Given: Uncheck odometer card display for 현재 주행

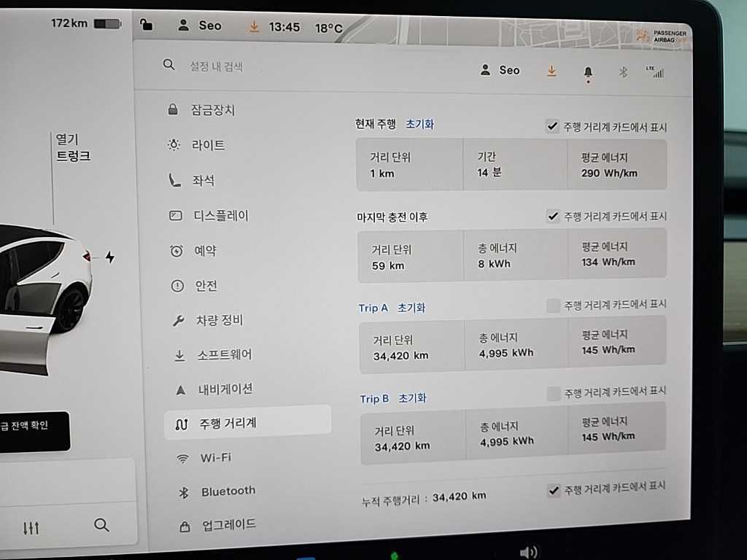Looking at the screenshot, I should coord(553,126).
